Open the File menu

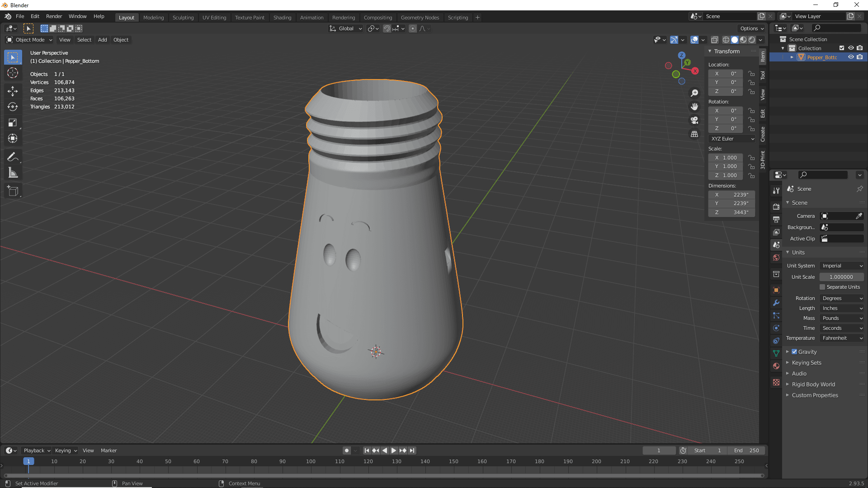[20, 16]
